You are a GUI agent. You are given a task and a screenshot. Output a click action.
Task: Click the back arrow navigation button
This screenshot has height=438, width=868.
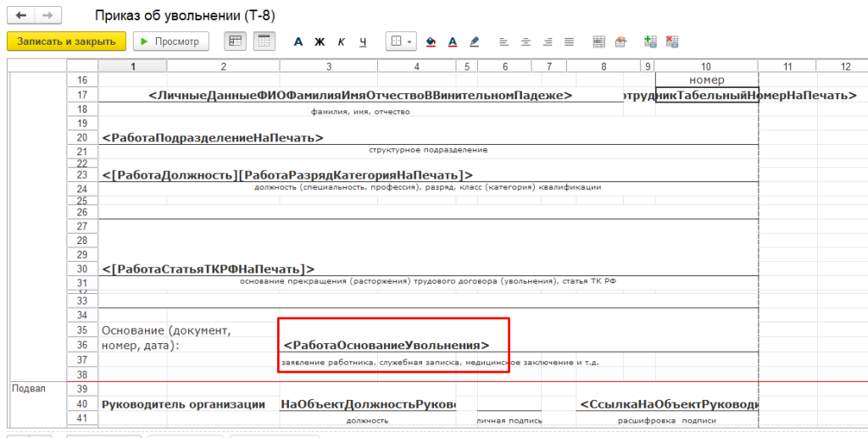[x=20, y=15]
